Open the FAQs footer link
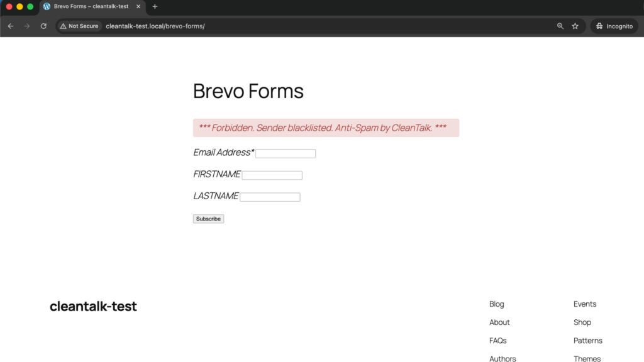644x362 pixels. tap(498, 341)
